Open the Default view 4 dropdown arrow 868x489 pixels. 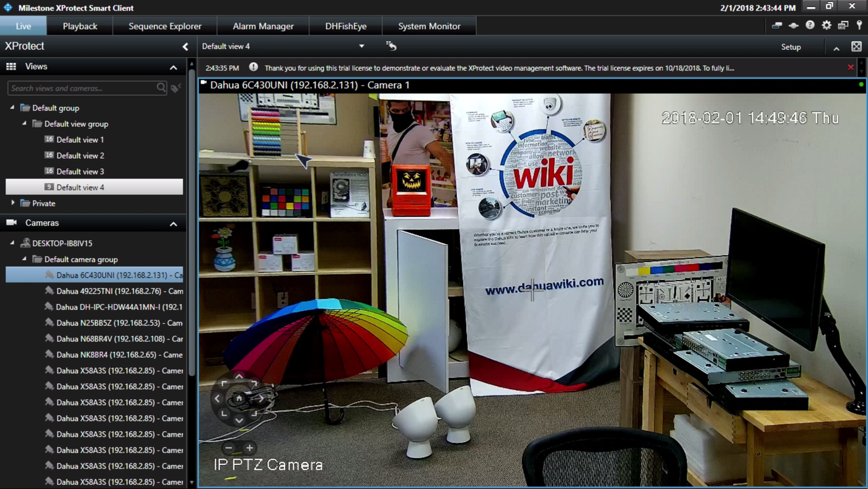[x=361, y=47]
